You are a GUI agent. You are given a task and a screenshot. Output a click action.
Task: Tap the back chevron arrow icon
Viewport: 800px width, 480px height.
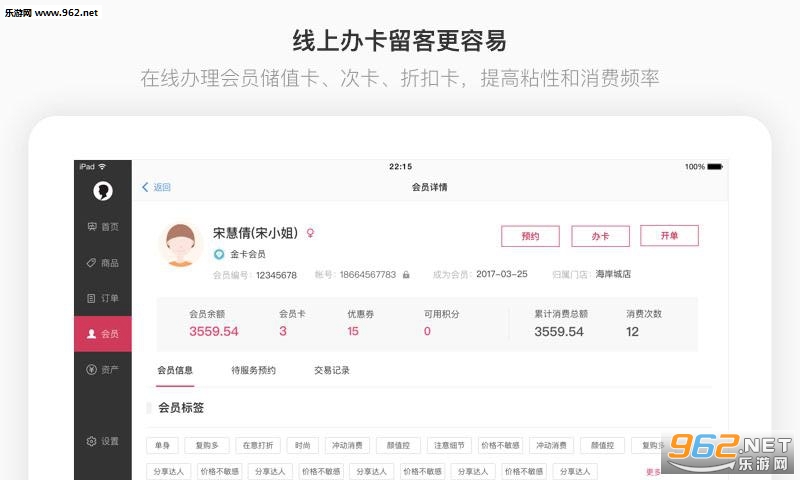[145, 187]
